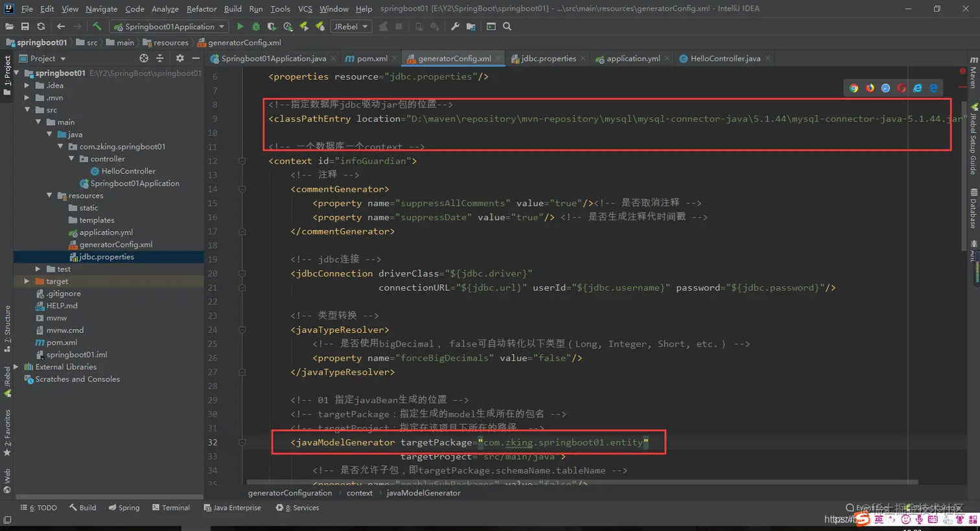Open the Services tool window
This screenshot has height=531, width=980.
tap(297, 508)
